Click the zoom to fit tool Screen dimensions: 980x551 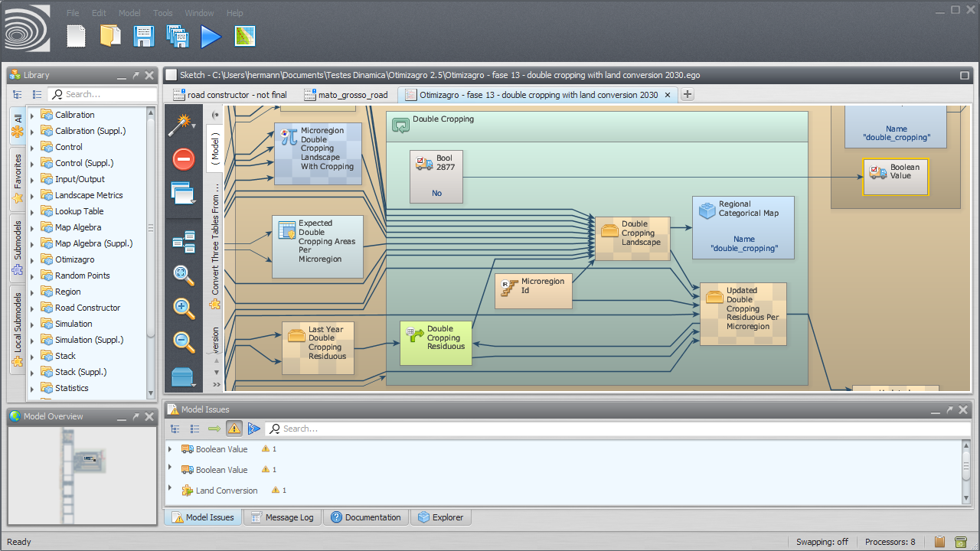coord(183,275)
